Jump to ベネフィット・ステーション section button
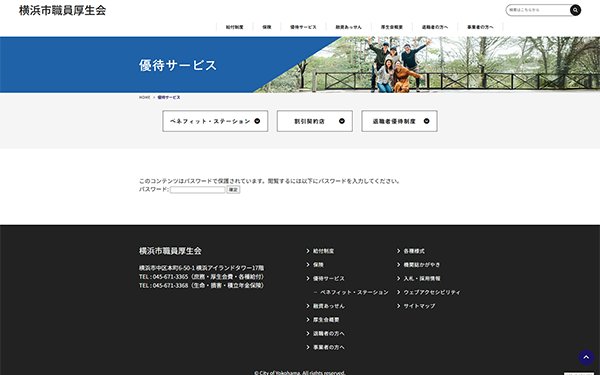600x375 pixels. pyautogui.click(x=215, y=121)
